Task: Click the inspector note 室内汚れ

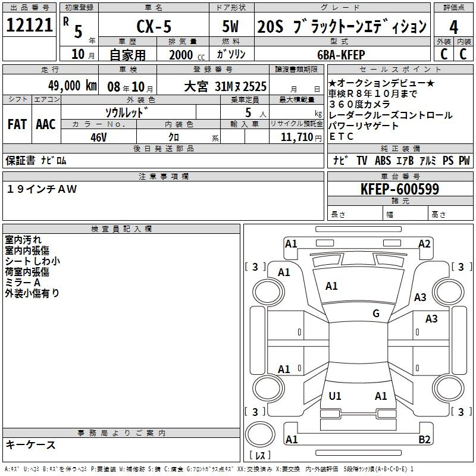Action: coord(23,240)
